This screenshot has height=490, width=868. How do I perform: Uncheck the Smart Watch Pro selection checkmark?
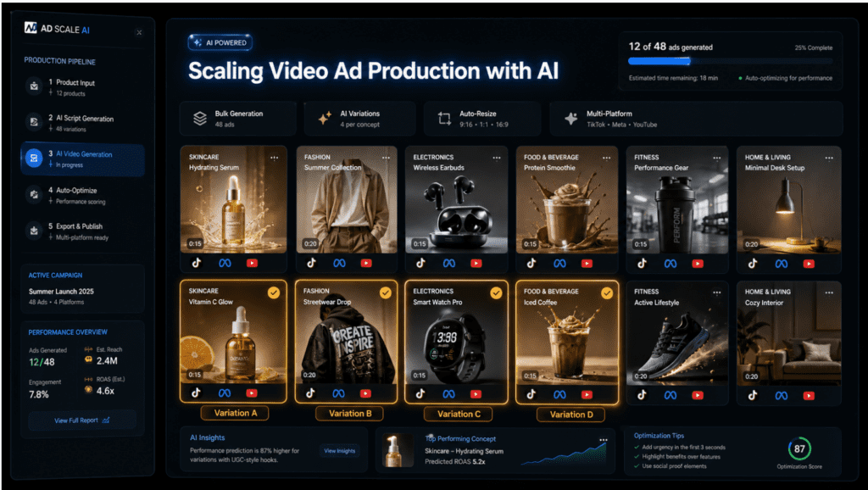point(496,292)
